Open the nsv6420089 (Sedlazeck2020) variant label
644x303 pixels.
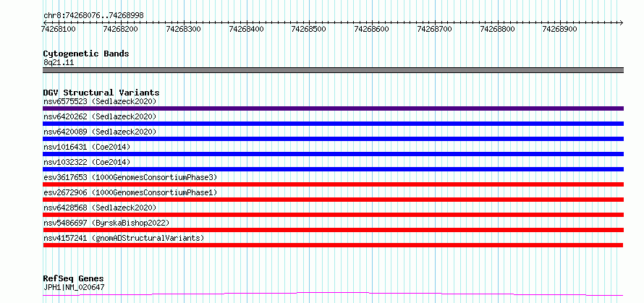(100, 132)
